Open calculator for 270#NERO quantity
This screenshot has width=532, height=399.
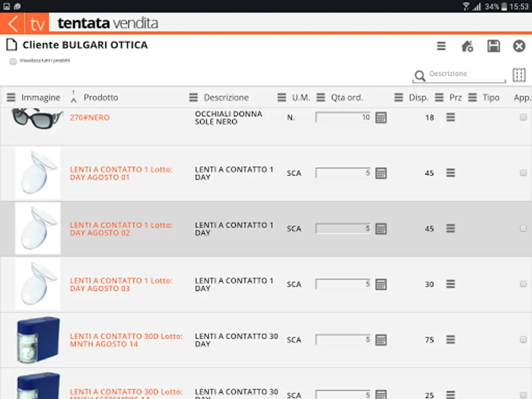click(381, 117)
